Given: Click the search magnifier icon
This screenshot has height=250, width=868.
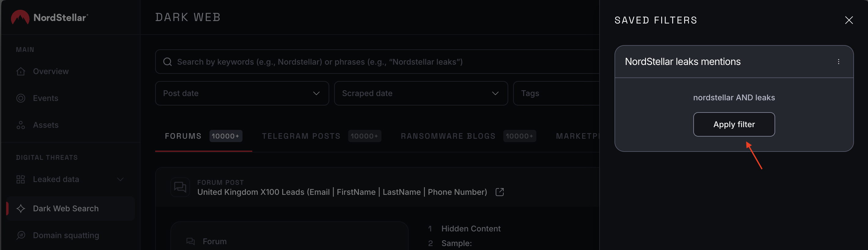Looking at the screenshot, I should 167,62.
